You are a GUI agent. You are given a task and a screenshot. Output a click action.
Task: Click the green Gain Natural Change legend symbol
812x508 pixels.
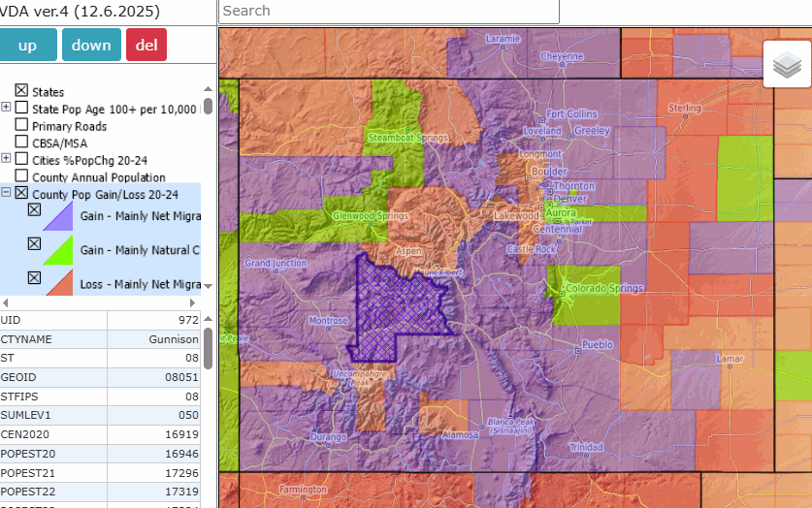point(58,250)
